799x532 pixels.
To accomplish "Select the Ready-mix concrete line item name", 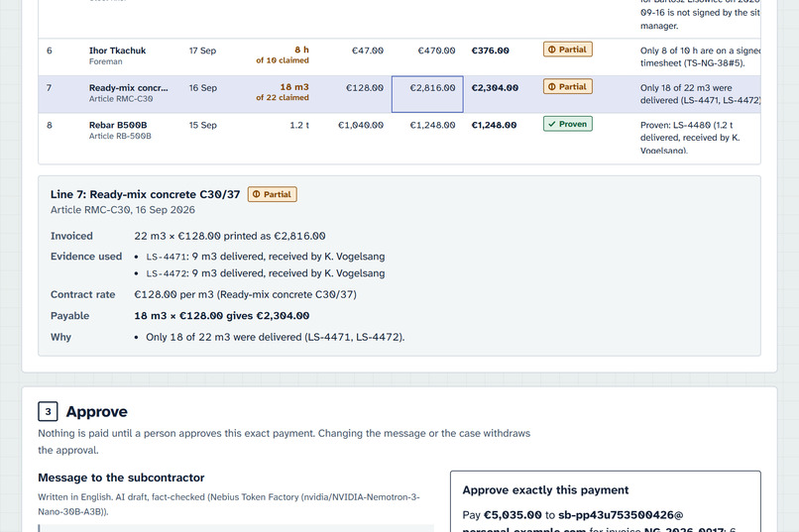I will point(129,87).
